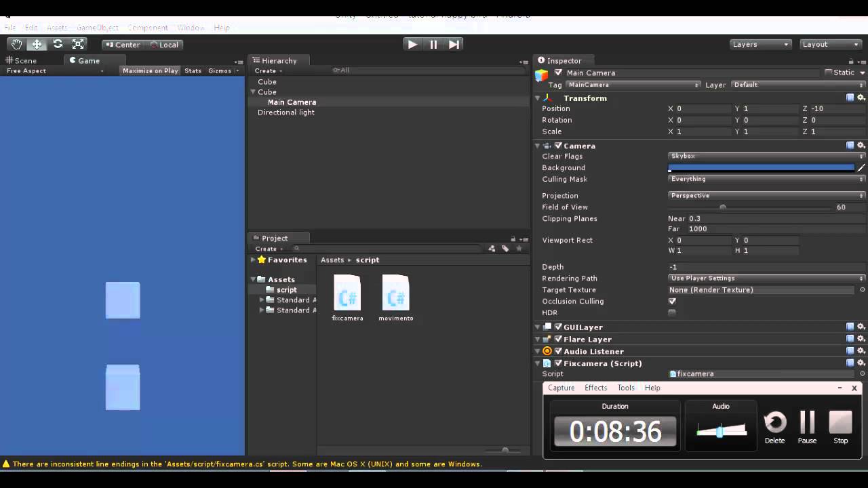Open GUILayer gear settings menu
The image size is (868, 488).
coord(861,327)
